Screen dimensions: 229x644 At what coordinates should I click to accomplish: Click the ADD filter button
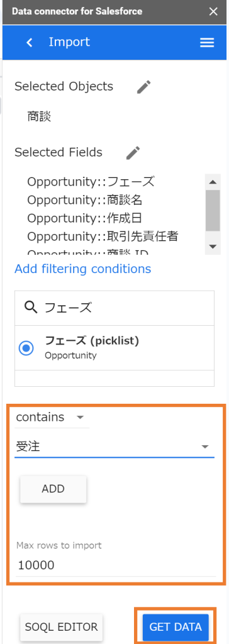53,489
